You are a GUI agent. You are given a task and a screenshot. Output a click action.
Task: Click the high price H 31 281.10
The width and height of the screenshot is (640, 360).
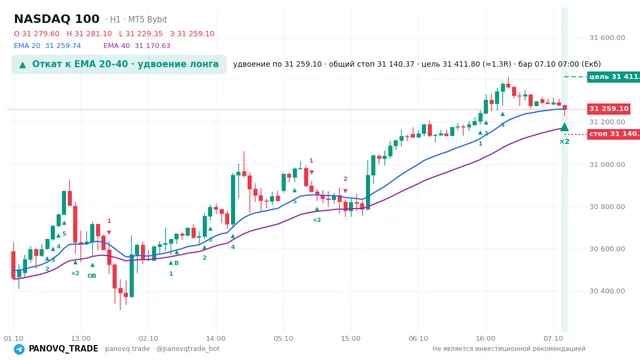[89, 34]
